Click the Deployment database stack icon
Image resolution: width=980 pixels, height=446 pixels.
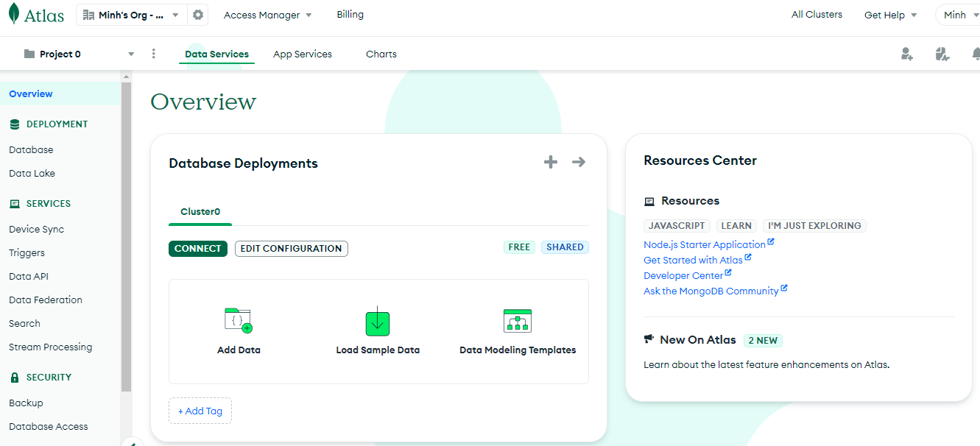[15, 124]
